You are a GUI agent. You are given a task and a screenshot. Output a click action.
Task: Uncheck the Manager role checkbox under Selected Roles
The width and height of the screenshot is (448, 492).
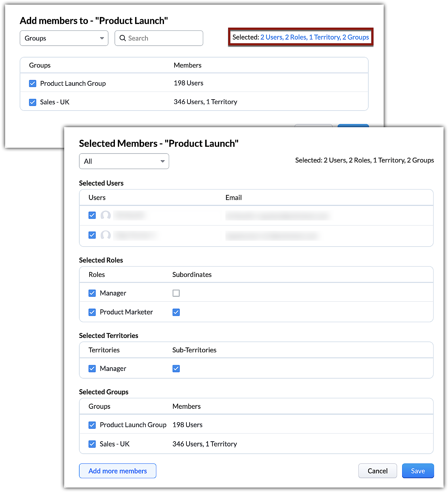[x=92, y=293]
